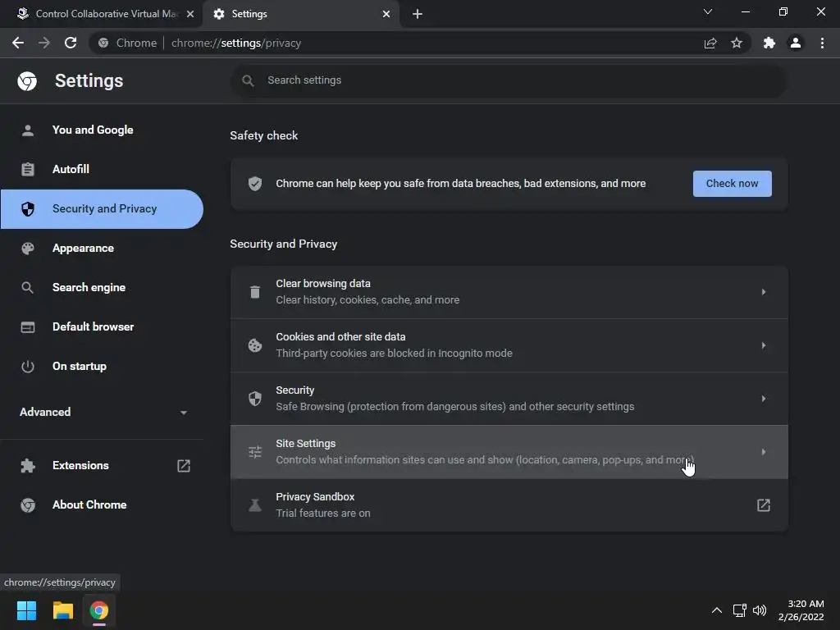Screen dimensions: 840x630
Task: Open a new tab with plus button
Action: point(418,14)
